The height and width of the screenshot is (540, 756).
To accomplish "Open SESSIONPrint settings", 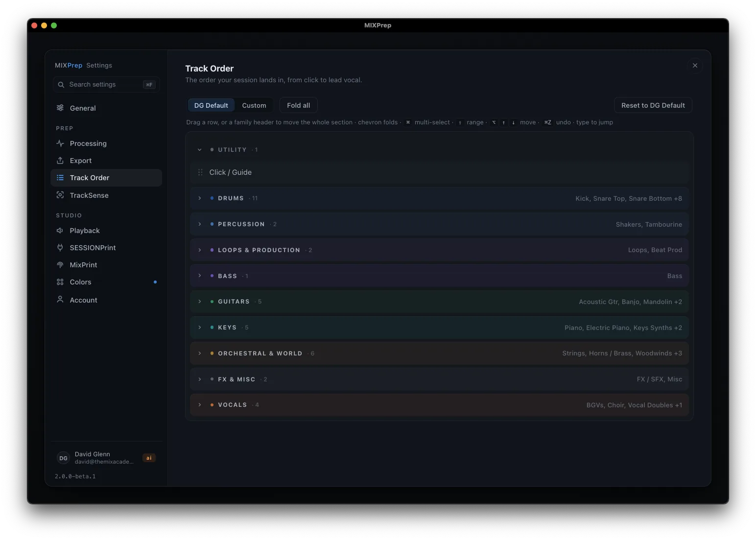I will coord(106,248).
